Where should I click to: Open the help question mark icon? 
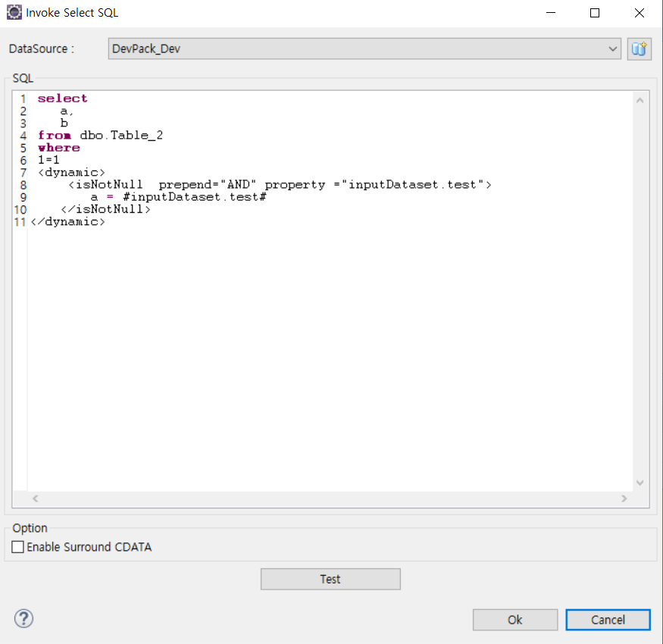click(23, 618)
